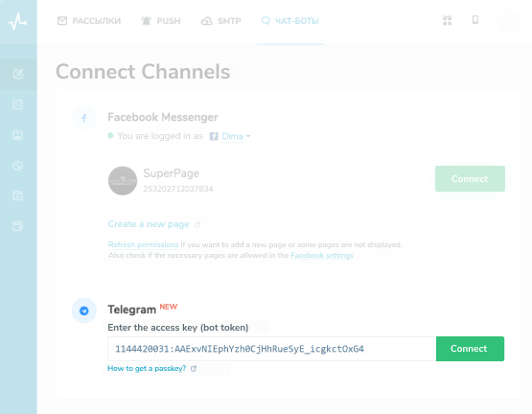Focus the Telegram bot token input field
This screenshot has width=532, height=414.
coord(272,349)
